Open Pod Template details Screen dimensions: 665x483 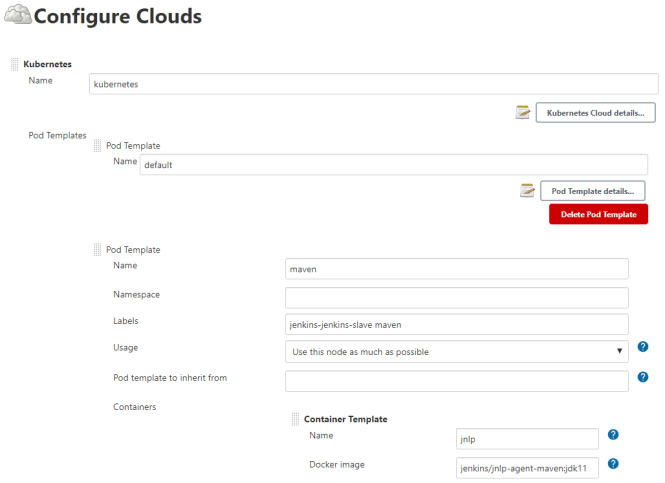tap(592, 191)
